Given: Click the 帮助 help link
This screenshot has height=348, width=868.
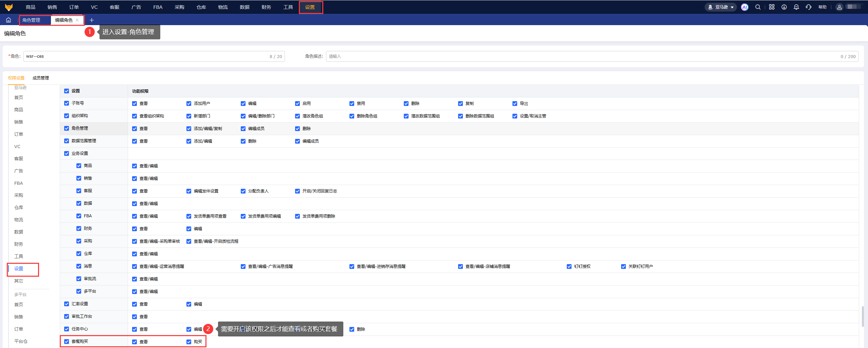Looking at the screenshot, I should coord(822,7).
